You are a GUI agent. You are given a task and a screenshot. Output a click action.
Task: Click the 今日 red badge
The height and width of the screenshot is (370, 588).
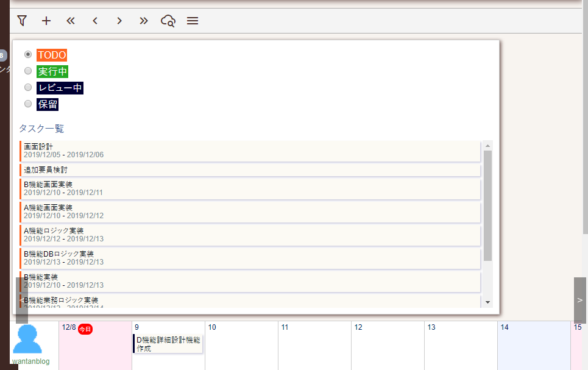pos(85,329)
